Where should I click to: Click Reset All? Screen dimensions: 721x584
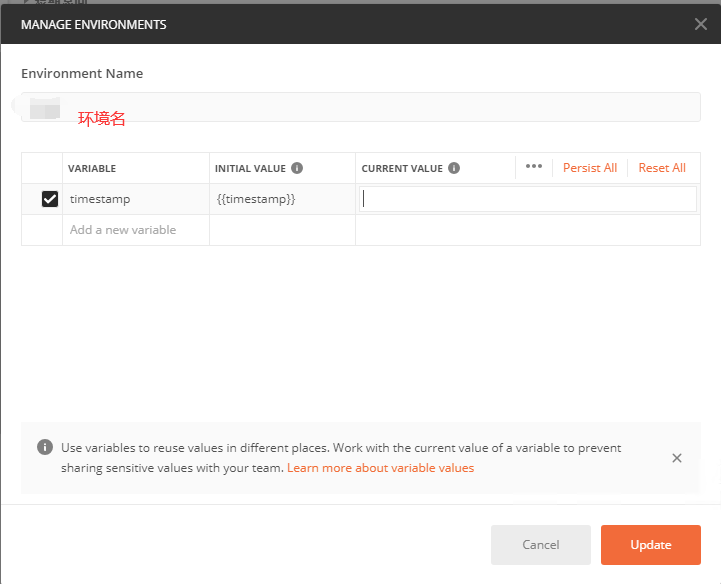662,168
